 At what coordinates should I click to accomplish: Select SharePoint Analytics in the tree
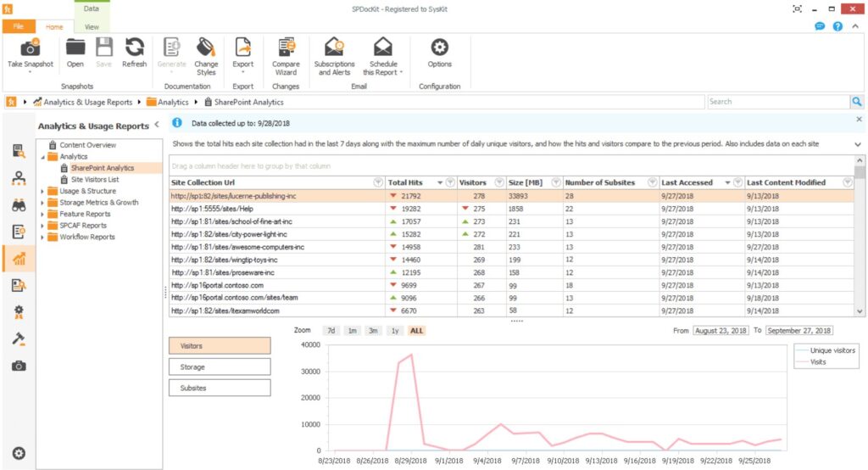103,168
